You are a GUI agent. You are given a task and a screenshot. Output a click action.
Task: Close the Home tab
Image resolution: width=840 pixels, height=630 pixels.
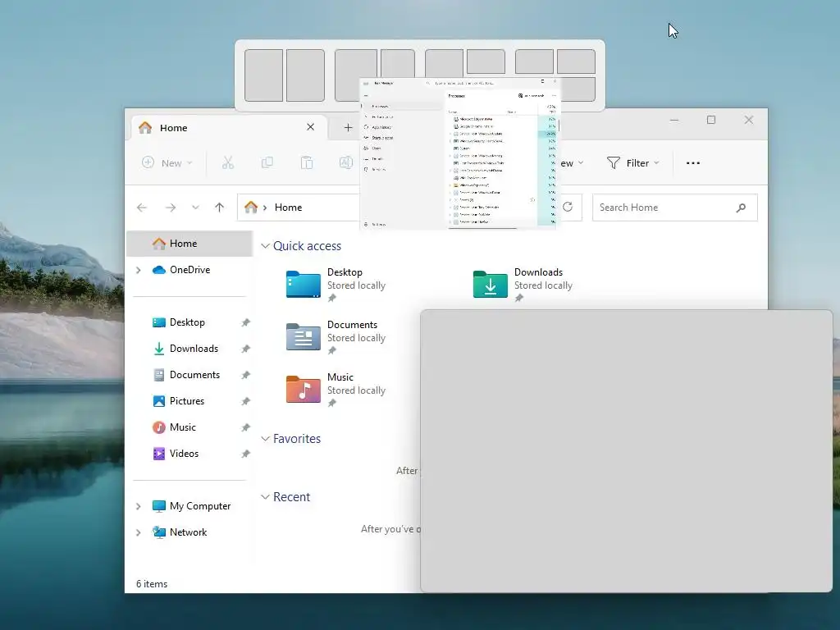point(310,127)
